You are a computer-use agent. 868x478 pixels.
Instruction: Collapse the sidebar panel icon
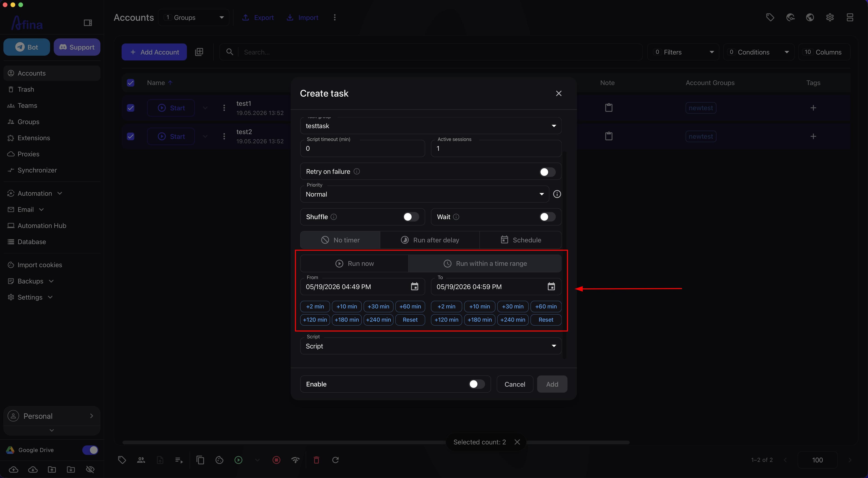[x=88, y=23]
